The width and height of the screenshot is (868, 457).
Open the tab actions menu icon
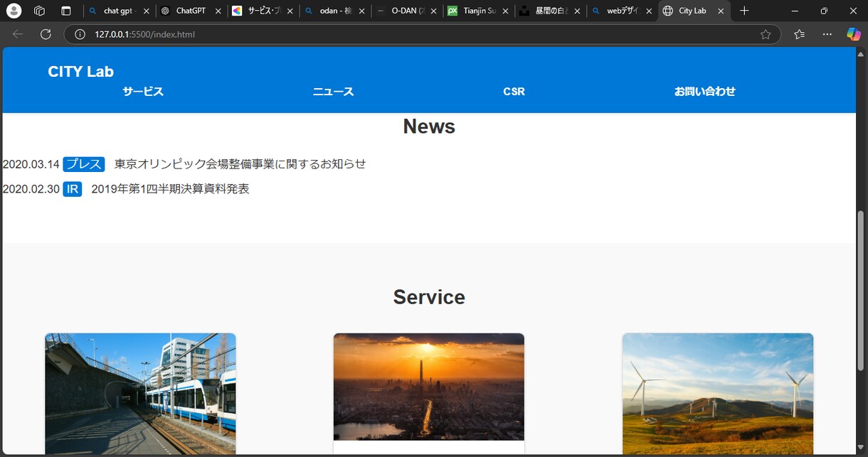(66, 11)
